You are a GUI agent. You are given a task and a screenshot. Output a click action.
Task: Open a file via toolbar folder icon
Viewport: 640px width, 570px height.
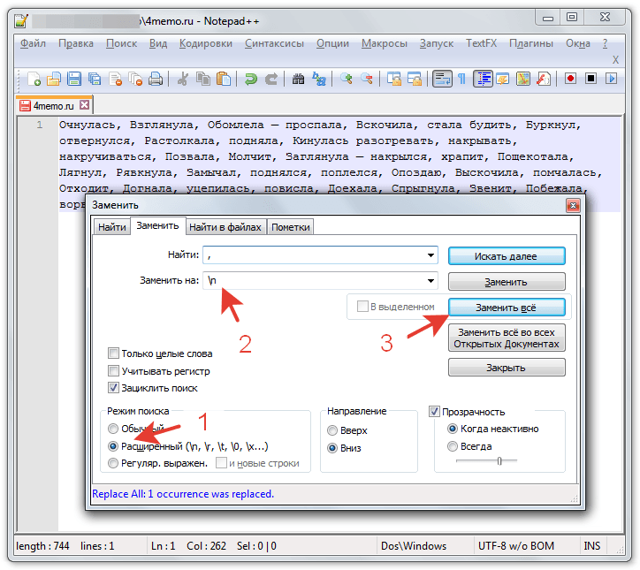click(54, 78)
